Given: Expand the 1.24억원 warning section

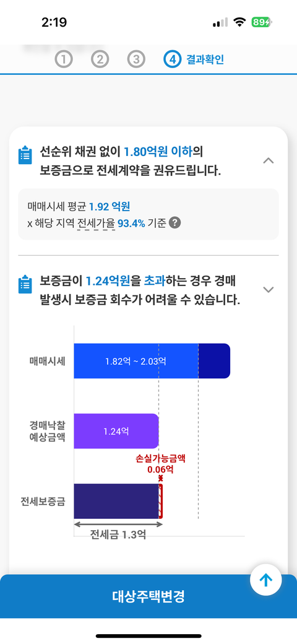Looking at the screenshot, I should pyautogui.click(x=269, y=290).
